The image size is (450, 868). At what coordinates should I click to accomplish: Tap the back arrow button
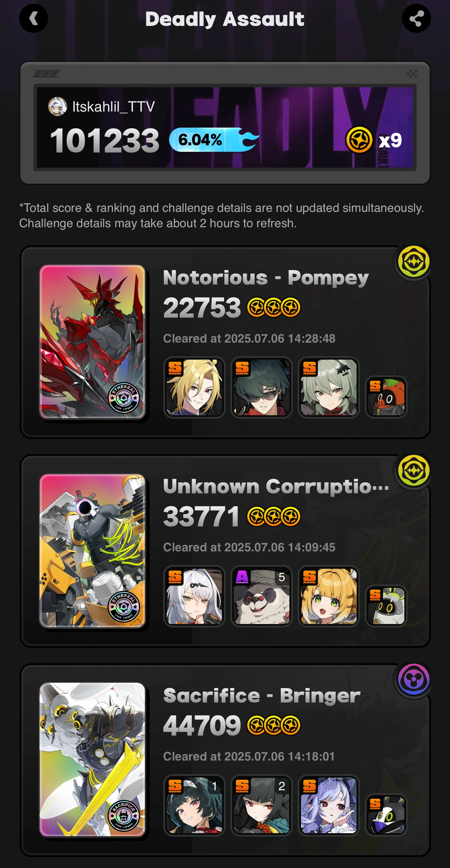tap(33, 18)
